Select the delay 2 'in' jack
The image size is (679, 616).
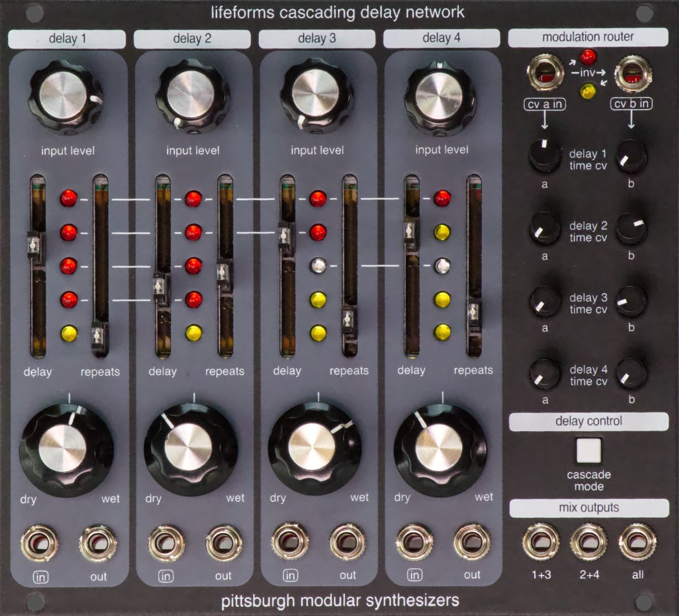(166, 543)
